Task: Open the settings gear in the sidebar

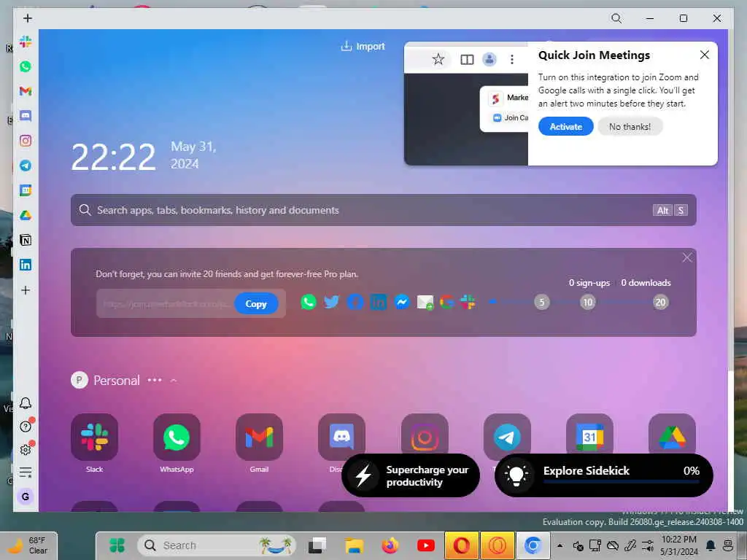Action: pyautogui.click(x=26, y=449)
